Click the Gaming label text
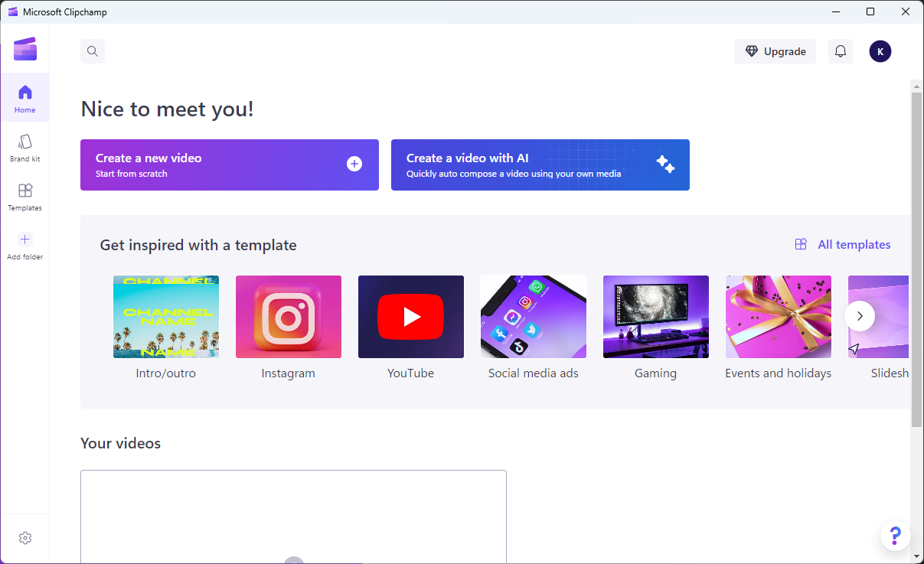Viewport: 924px width, 564px height. (656, 373)
